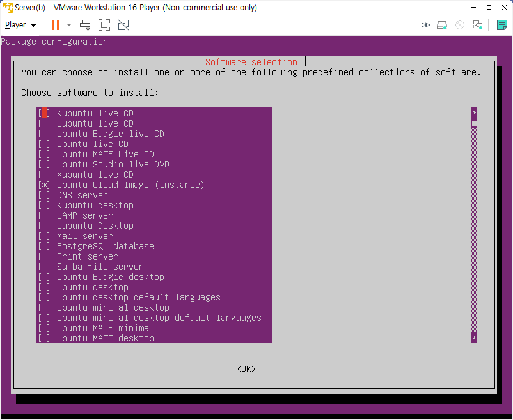Open the power options dropdown arrow beside pause
The width and height of the screenshot is (513, 420).
(69, 25)
